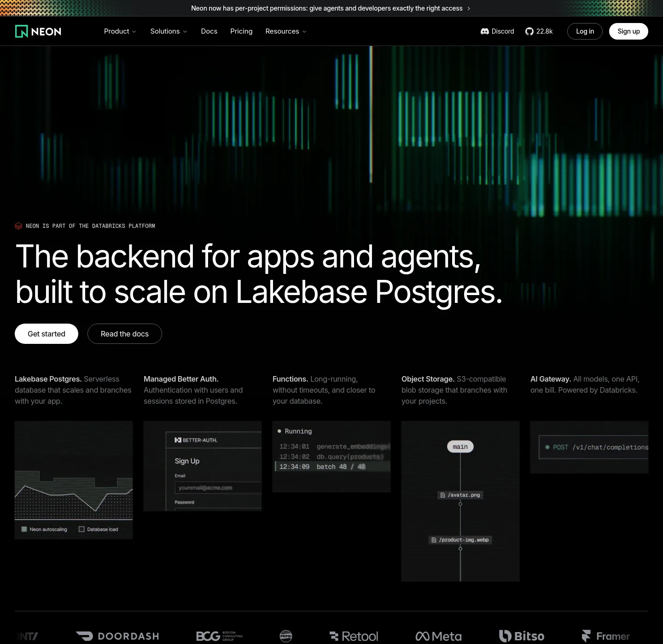Open the GitHub 22.8k stars link
663x644 pixels.
(539, 31)
